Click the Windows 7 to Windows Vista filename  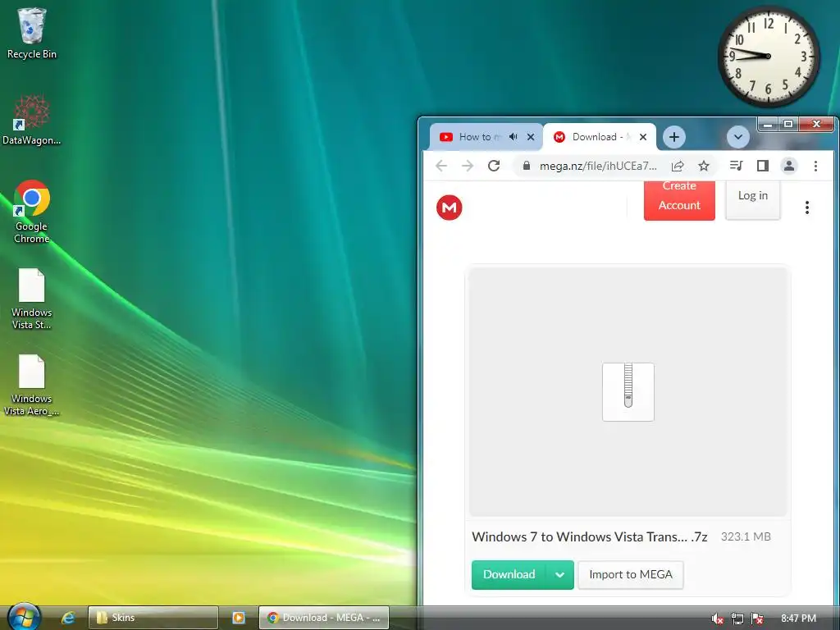pyautogui.click(x=589, y=536)
